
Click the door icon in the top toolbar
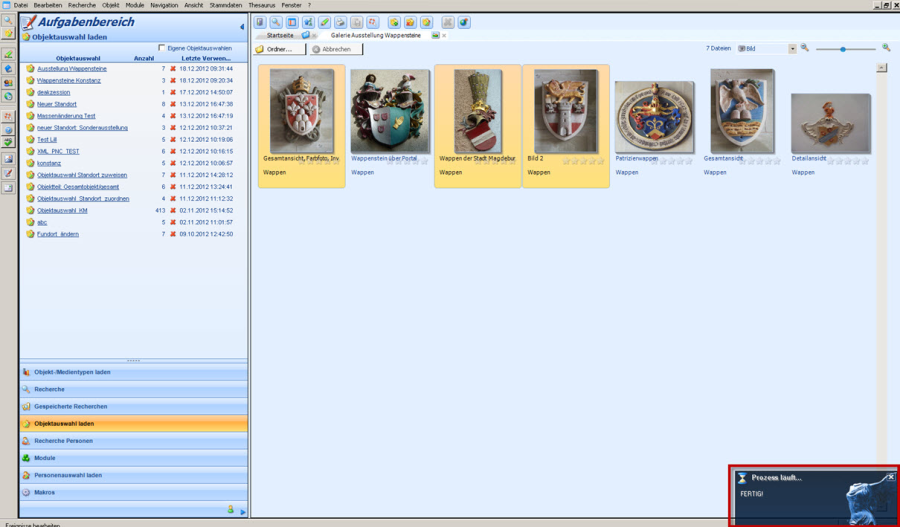(260, 22)
